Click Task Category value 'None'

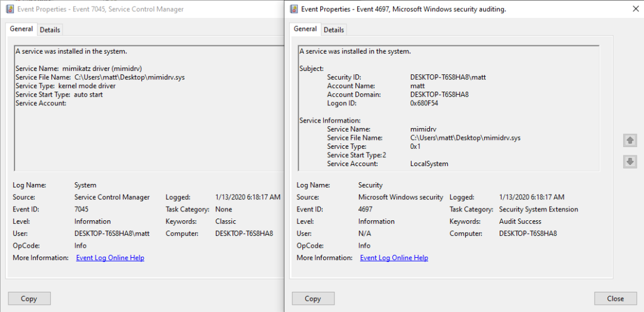[224, 209]
